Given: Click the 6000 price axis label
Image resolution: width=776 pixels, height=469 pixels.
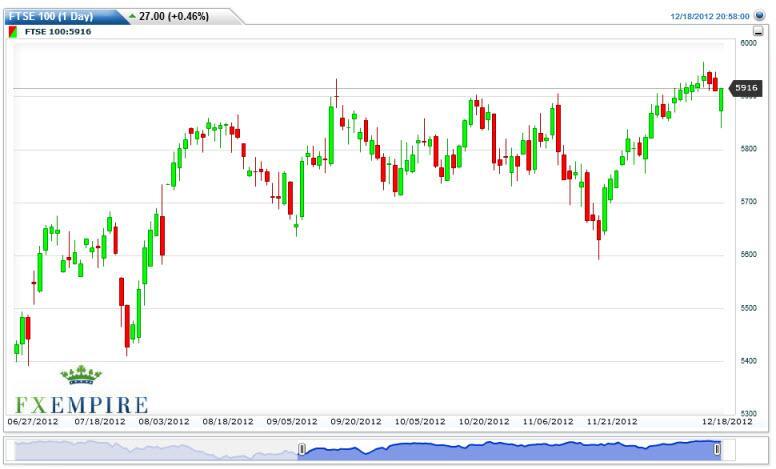Looking at the screenshot, I should pos(747,43).
